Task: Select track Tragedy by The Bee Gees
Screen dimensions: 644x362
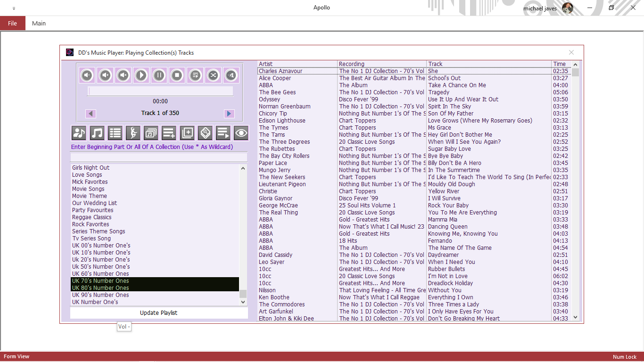Action: point(414,92)
